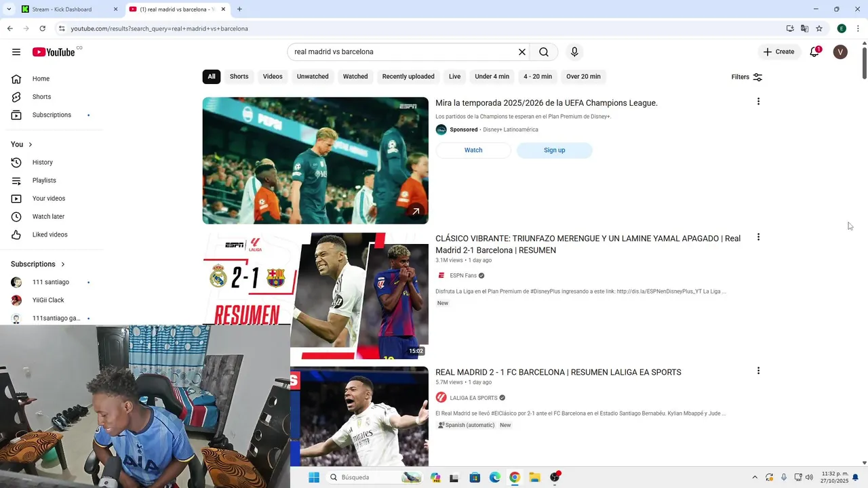868x488 pixels.
Task: Select the Watched filter chip
Action: [355, 77]
